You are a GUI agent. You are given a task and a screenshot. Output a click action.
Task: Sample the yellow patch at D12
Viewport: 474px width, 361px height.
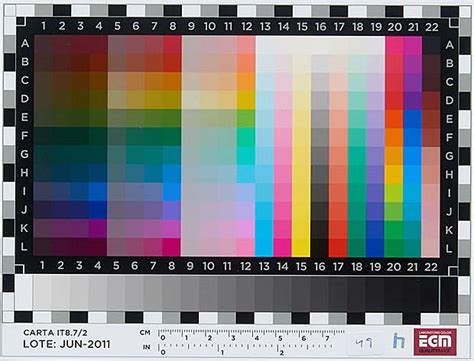[x=246, y=100]
